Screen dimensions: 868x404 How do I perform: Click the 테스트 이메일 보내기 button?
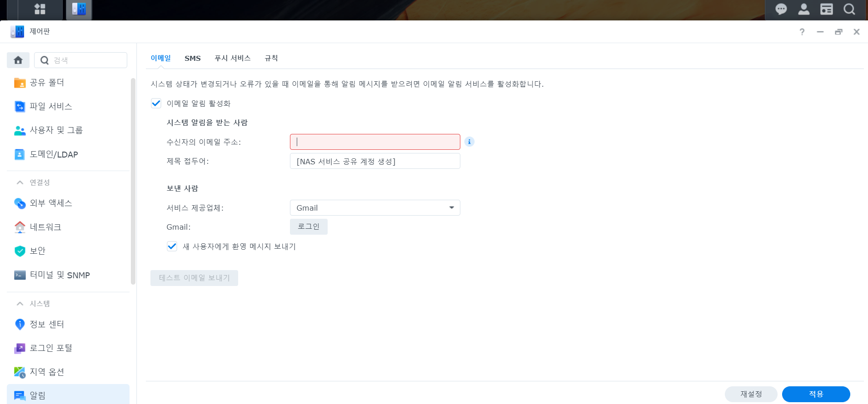coord(194,278)
